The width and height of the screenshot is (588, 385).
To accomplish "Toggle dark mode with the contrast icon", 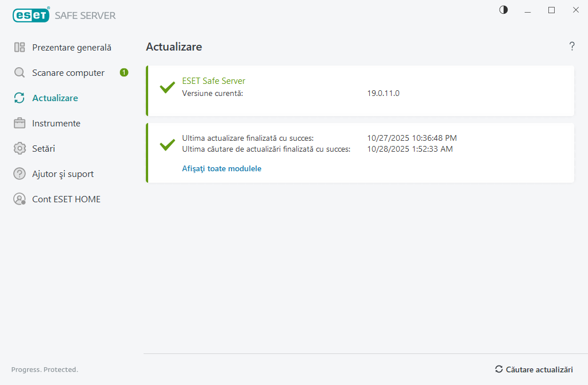I will point(503,10).
